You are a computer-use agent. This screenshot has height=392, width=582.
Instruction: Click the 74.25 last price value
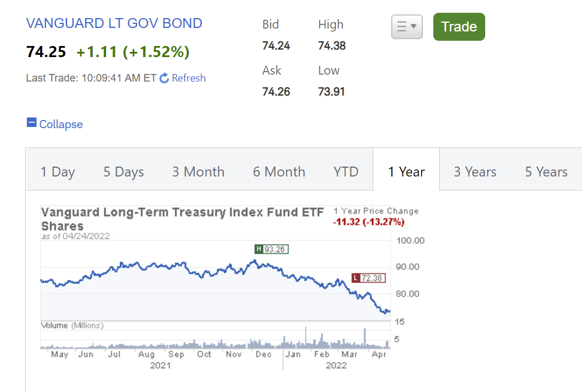(46, 52)
